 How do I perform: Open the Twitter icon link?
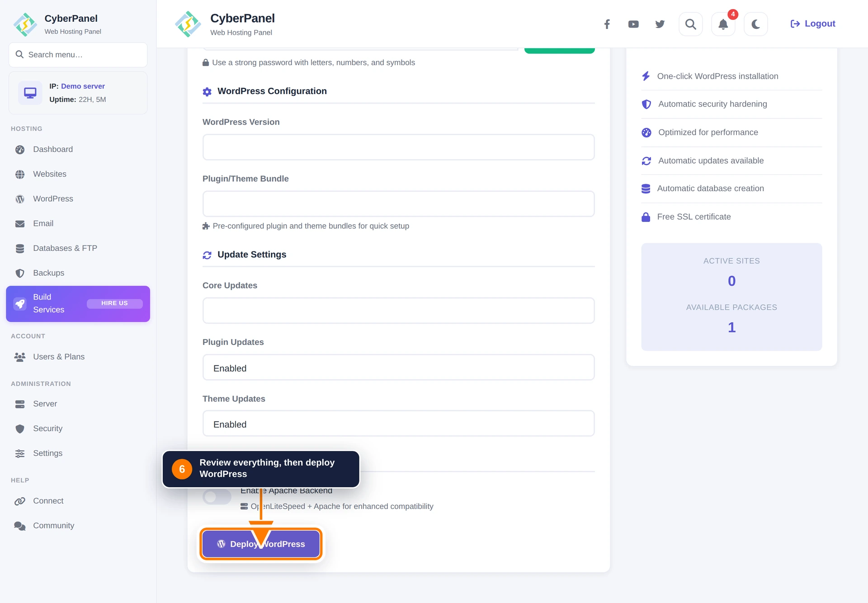pyautogui.click(x=660, y=24)
